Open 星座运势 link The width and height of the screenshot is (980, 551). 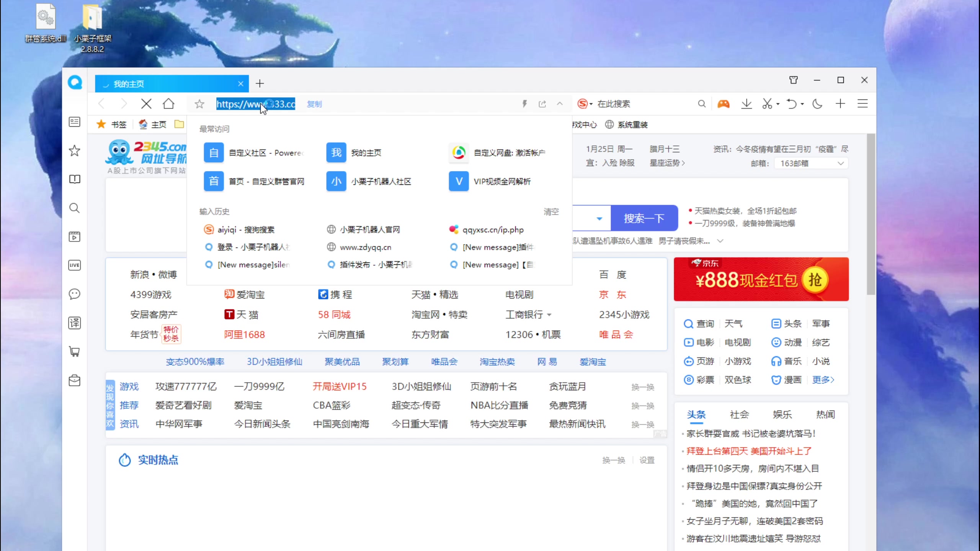click(667, 163)
